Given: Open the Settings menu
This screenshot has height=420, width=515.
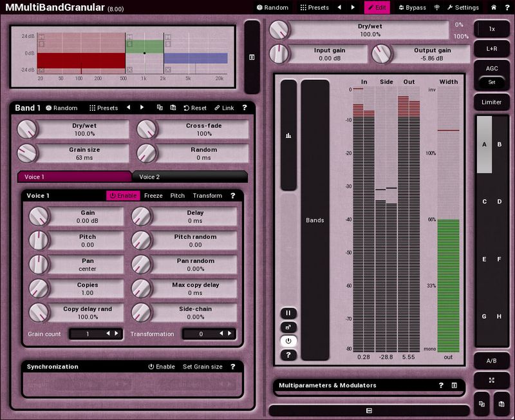Looking at the screenshot, I should [x=463, y=7].
